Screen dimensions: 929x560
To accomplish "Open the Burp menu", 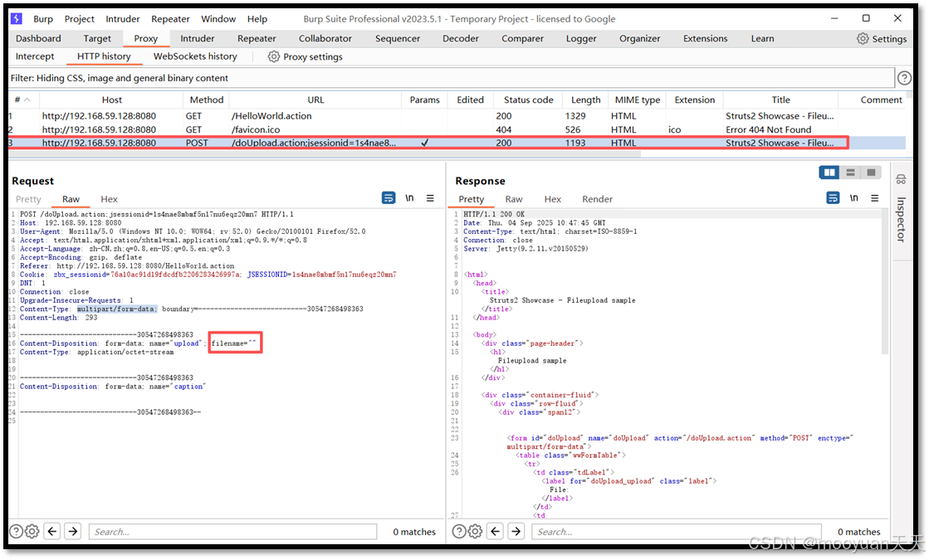I will pyautogui.click(x=43, y=19).
